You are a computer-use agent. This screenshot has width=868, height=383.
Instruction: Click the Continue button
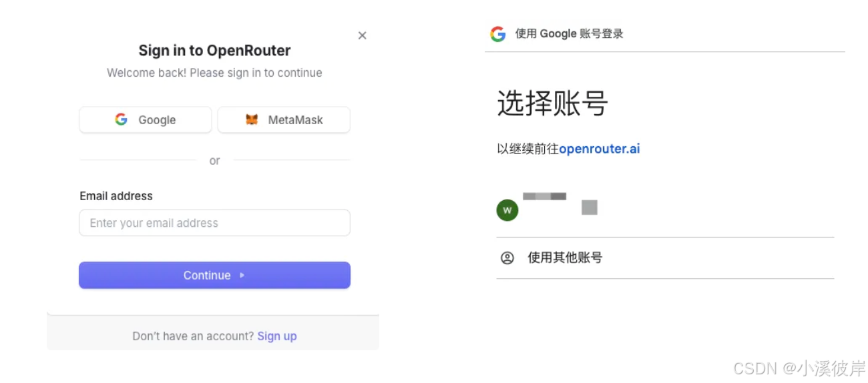click(x=214, y=275)
